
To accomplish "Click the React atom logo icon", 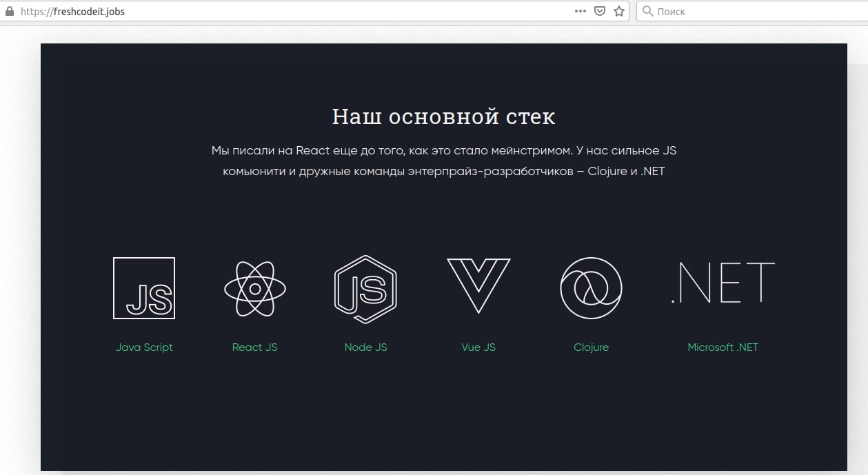I will pyautogui.click(x=255, y=288).
